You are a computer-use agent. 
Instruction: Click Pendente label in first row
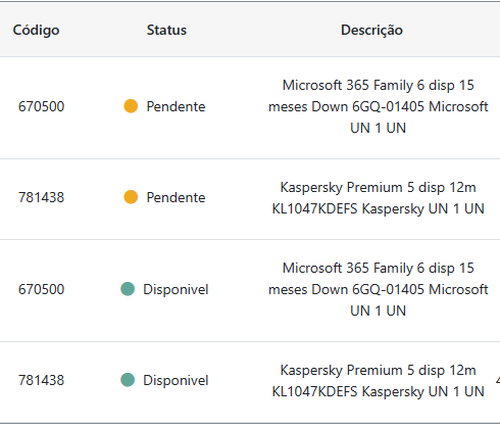click(176, 107)
